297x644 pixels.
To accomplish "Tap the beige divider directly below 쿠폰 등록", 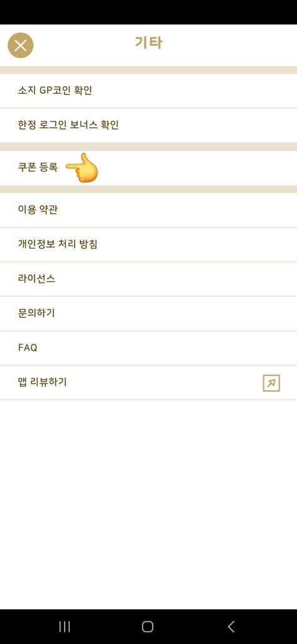I will (148, 189).
